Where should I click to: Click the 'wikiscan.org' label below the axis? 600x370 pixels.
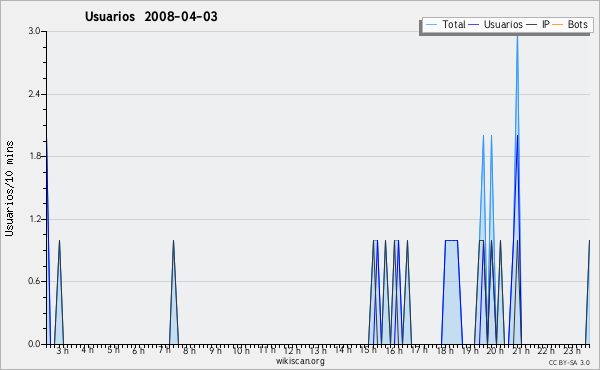click(300, 361)
